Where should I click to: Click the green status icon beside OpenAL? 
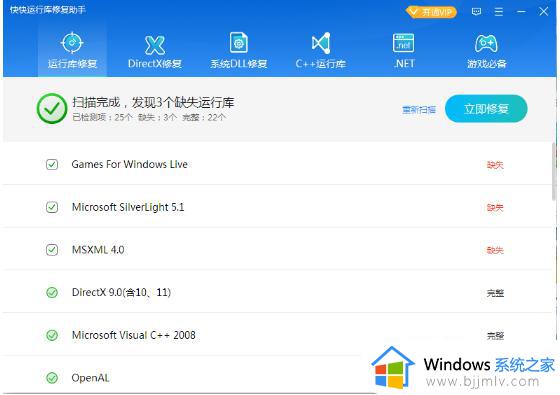coord(52,378)
